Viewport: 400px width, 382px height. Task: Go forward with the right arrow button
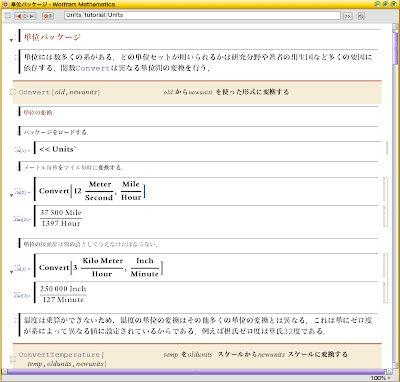pyautogui.click(x=32, y=16)
